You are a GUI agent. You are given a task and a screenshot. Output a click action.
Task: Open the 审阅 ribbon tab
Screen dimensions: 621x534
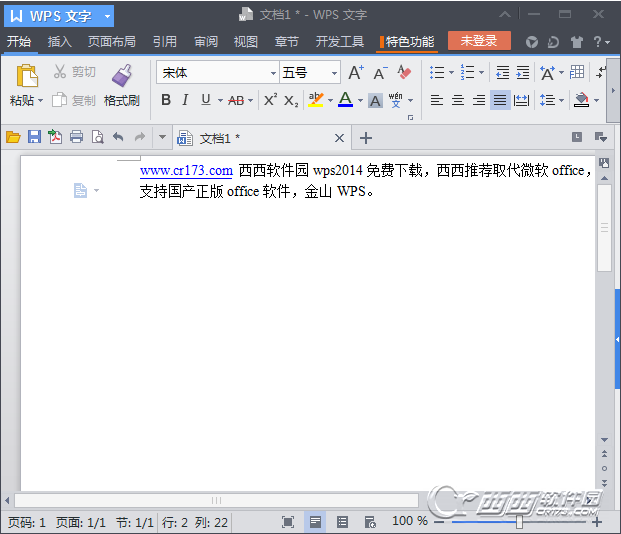pyautogui.click(x=206, y=42)
